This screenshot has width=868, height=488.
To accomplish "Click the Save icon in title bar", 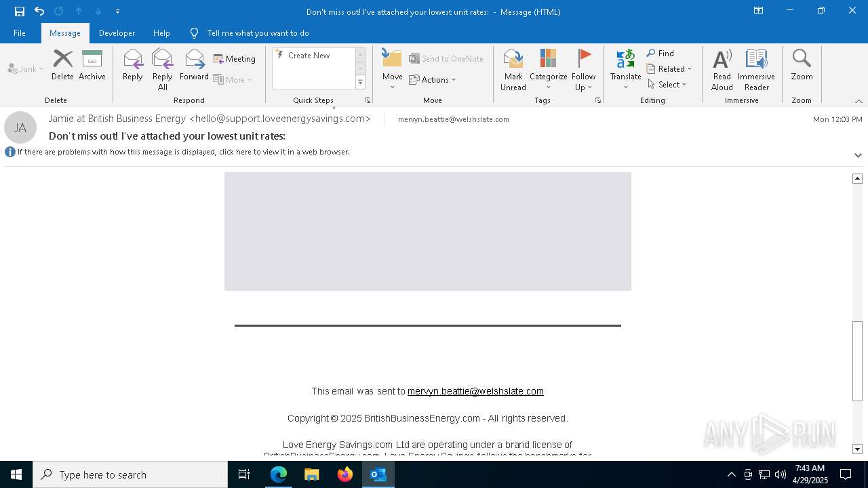I will (x=20, y=12).
